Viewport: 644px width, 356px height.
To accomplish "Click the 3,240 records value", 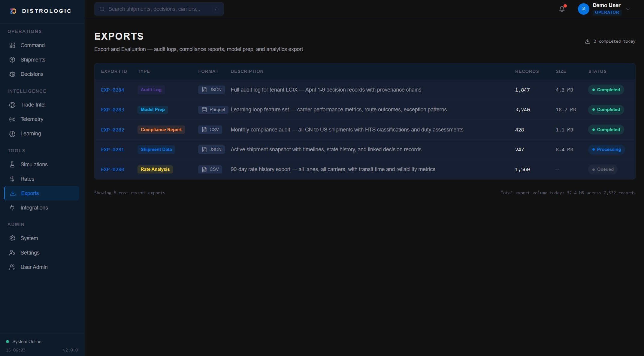I will [522, 110].
